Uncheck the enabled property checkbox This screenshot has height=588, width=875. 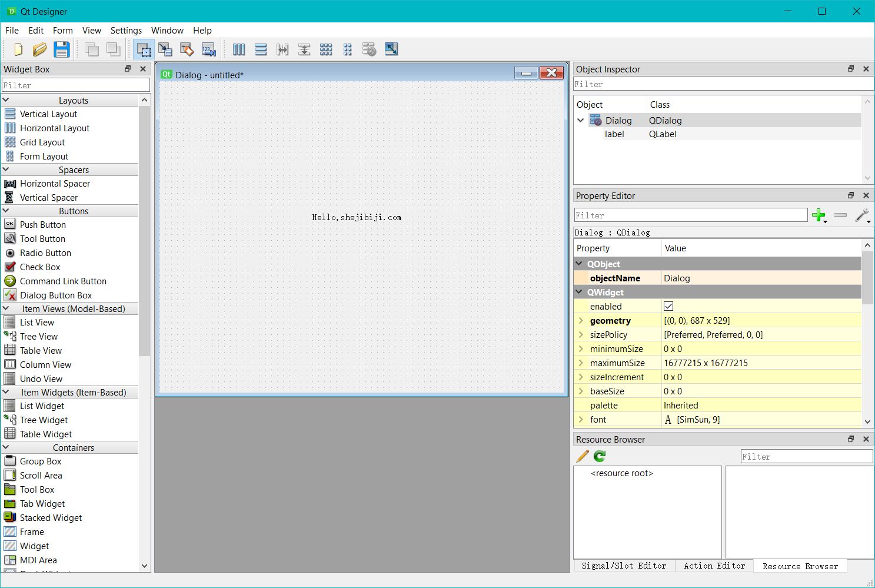[x=668, y=307]
